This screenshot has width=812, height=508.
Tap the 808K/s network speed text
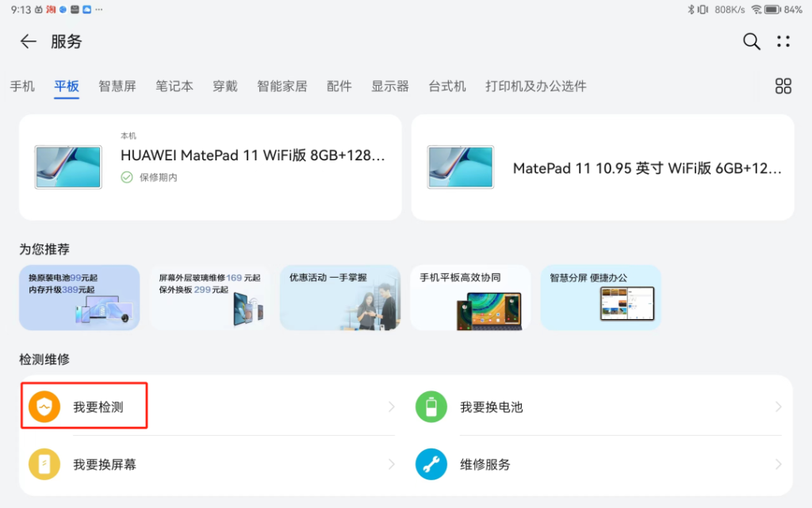click(x=730, y=10)
